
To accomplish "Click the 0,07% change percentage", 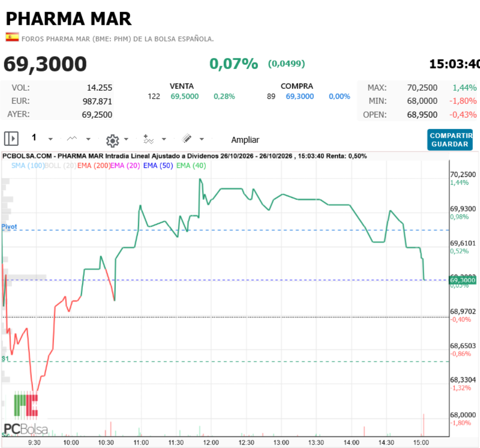I will 234,64.
